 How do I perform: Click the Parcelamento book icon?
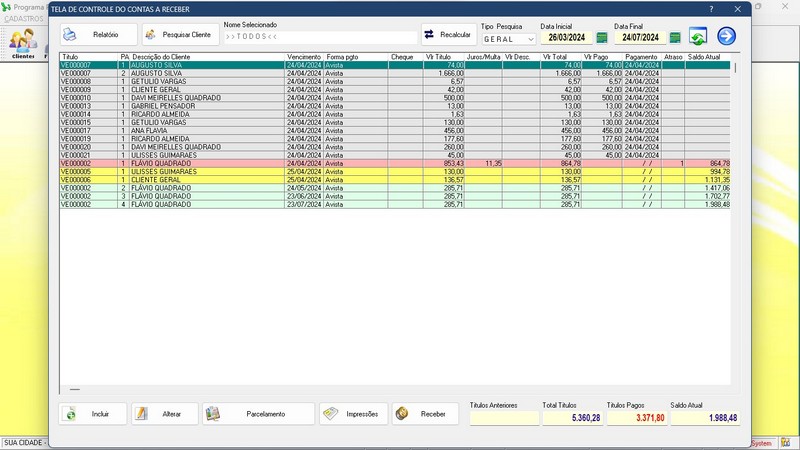(x=213, y=414)
